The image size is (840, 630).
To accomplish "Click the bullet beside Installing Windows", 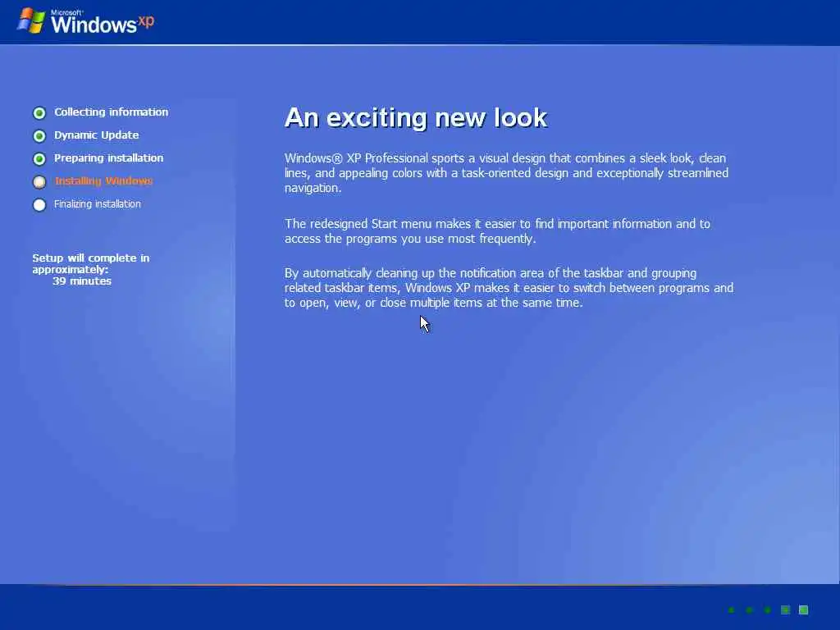I will coord(39,181).
